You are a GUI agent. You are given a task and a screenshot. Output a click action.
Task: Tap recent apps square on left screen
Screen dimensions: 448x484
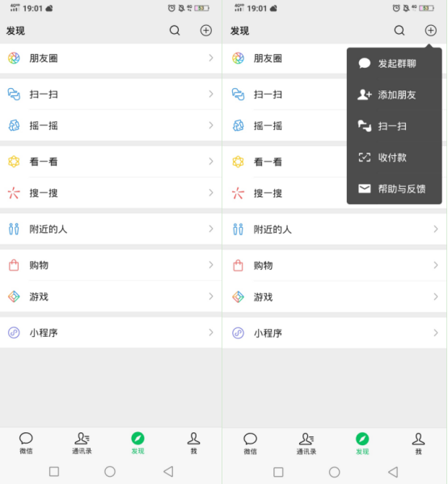point(54,471)
